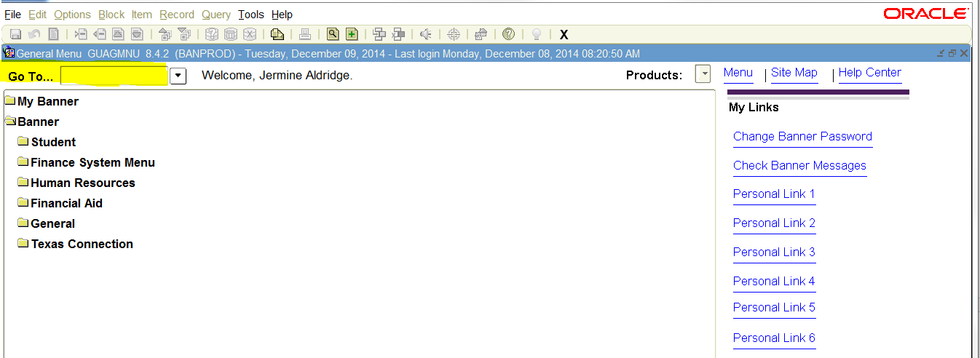Open Personal Link 6
The image size is (980, 358).
pos(774,338)
